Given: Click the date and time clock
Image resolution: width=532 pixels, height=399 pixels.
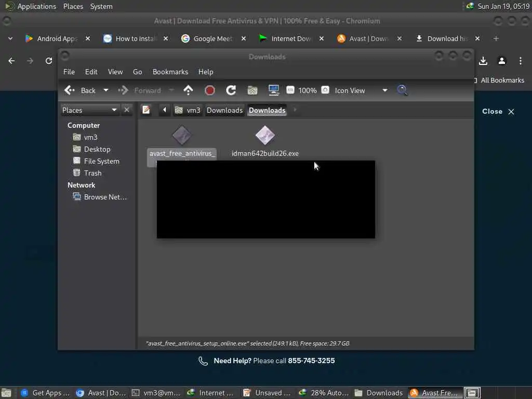Looking at the screenshot, I should click(x=503, y=6).
